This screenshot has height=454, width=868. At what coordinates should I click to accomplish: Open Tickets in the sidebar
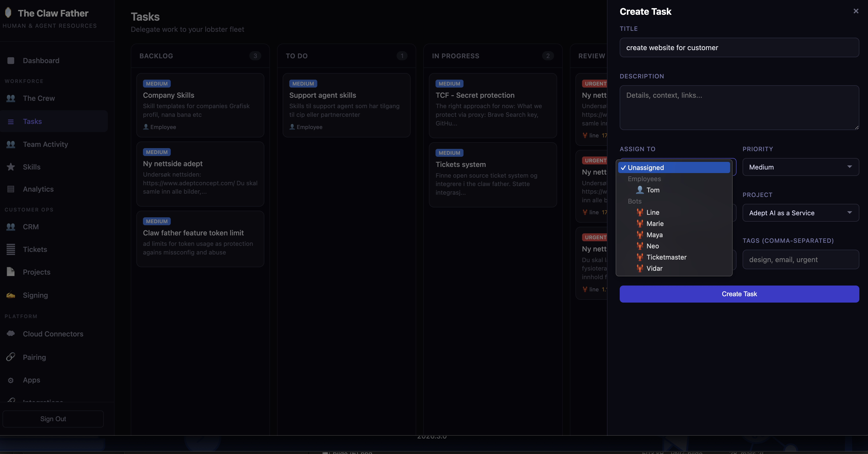tap(35, 249)
